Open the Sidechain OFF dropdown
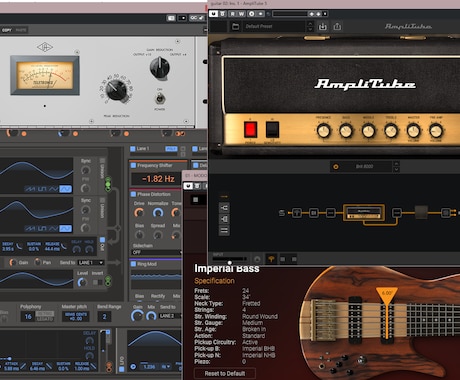This screenshot has height=380, width=460. (157, 252)
